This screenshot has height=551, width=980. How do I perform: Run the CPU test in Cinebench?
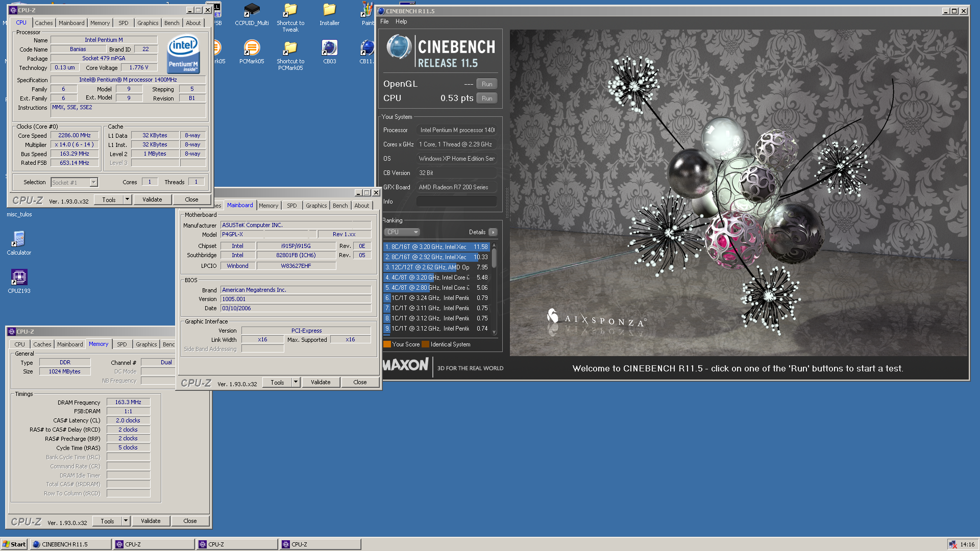point(487,98)
